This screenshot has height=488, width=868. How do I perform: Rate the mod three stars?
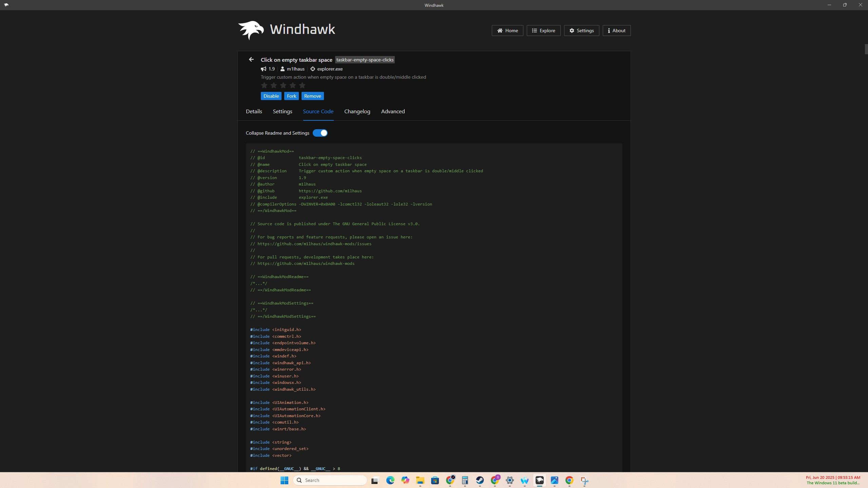pos(283,85)
